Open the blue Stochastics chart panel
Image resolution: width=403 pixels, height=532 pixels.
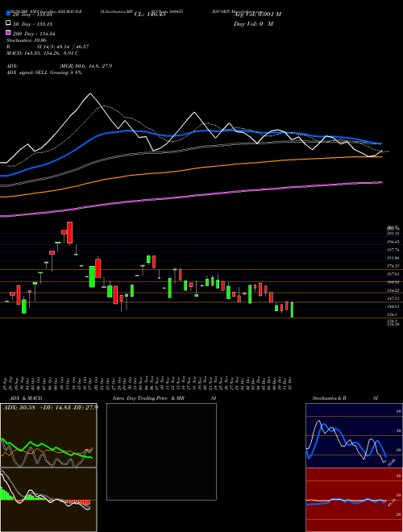[x=354, y=435]
